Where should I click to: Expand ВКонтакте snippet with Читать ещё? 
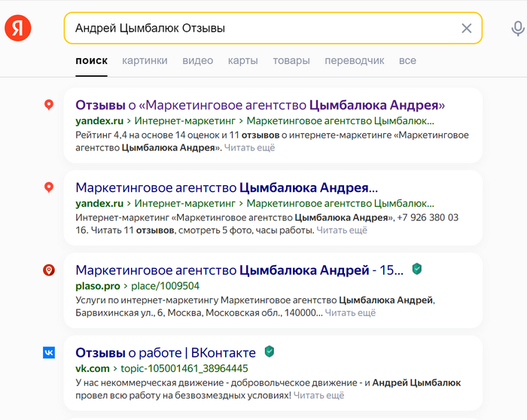(x=318, y=394)
